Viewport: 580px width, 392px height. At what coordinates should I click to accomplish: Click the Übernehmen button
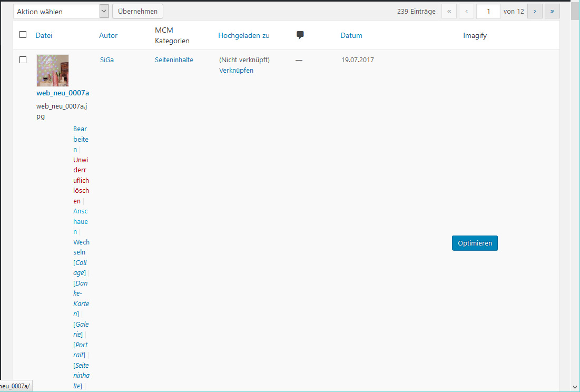pos(137,11)
